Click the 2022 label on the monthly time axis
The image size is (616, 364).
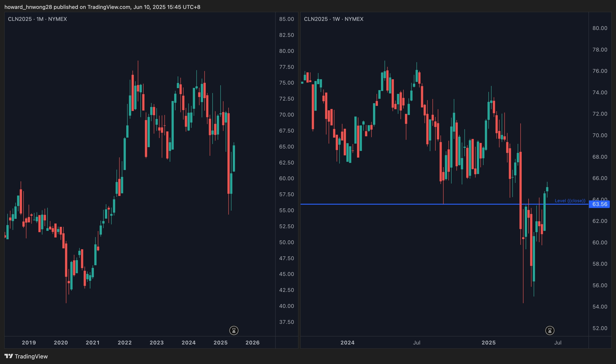(x=124, y=342)
